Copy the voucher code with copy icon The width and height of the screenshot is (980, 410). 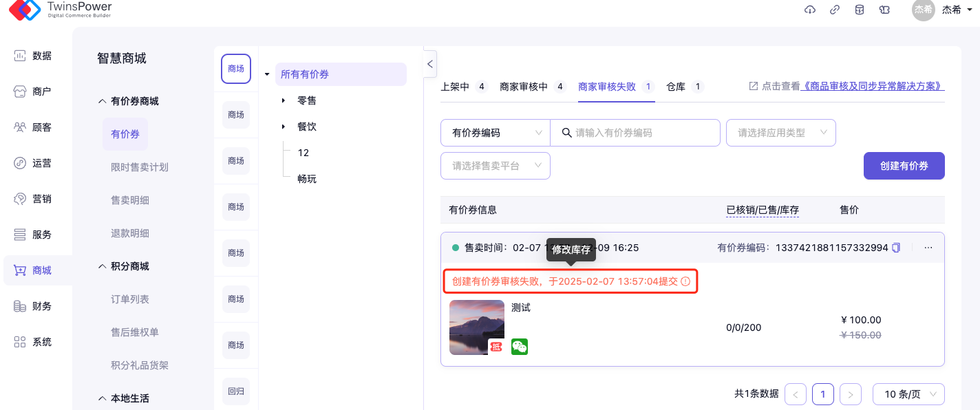coord(896,248)
